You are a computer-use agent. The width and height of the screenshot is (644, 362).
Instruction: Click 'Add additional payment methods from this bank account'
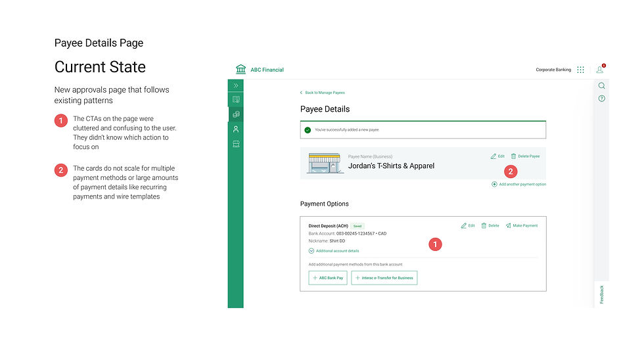pos(356,264)
